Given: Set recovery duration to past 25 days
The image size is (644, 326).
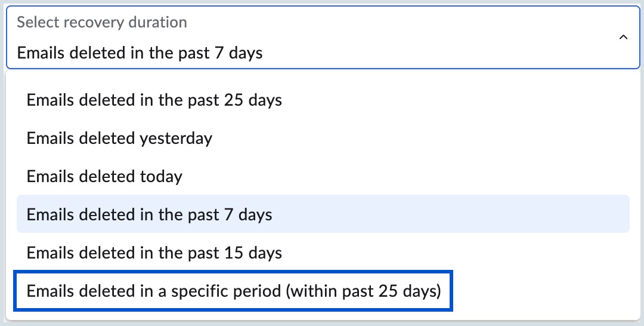Looking at the screenshot, I should tap(154, 100).
